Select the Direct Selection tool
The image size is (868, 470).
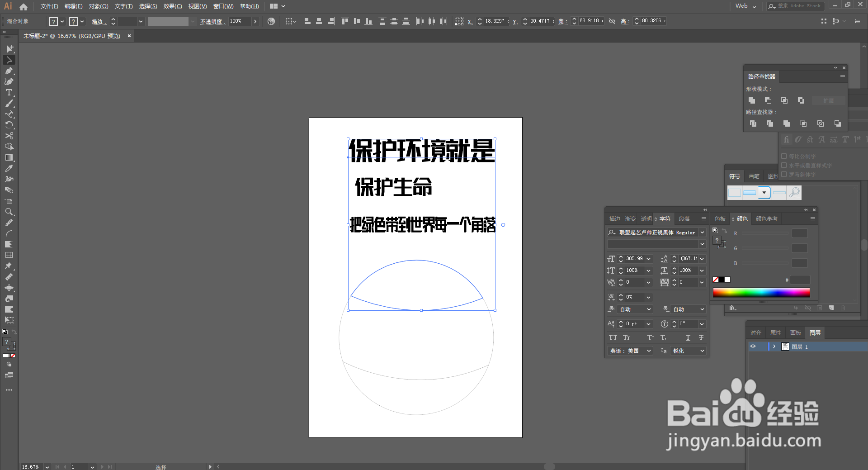click(9, 60)
